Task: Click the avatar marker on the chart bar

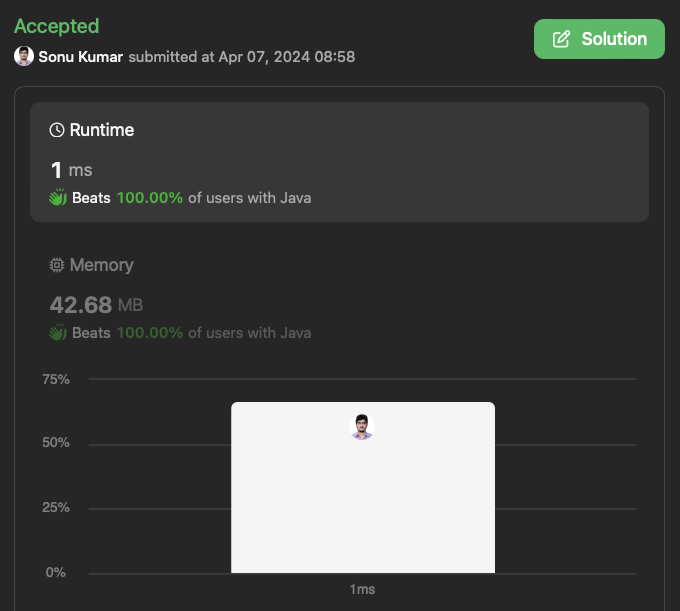Action: pos(362,427)
